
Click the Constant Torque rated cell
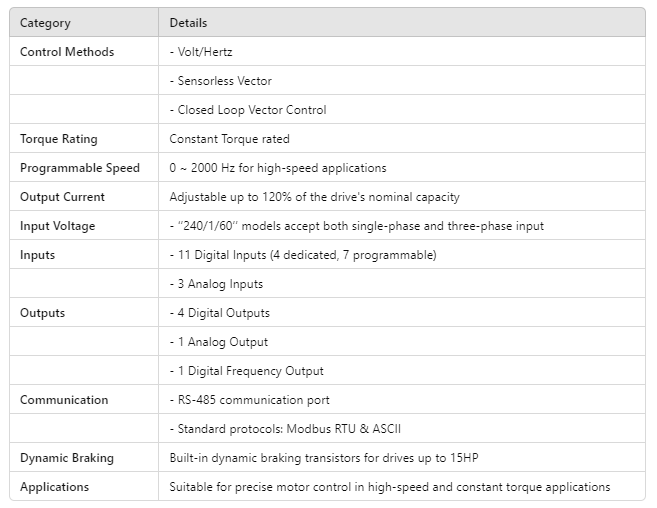tap(227, 139)
